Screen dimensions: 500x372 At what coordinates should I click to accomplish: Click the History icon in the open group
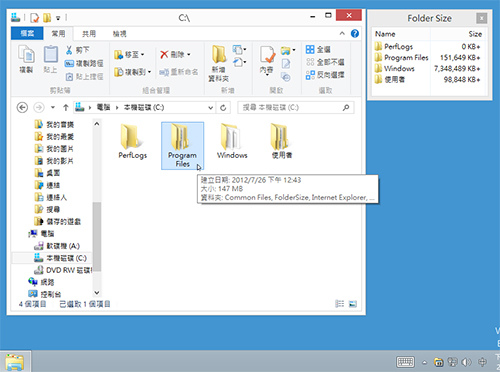[x=286, y=77]
